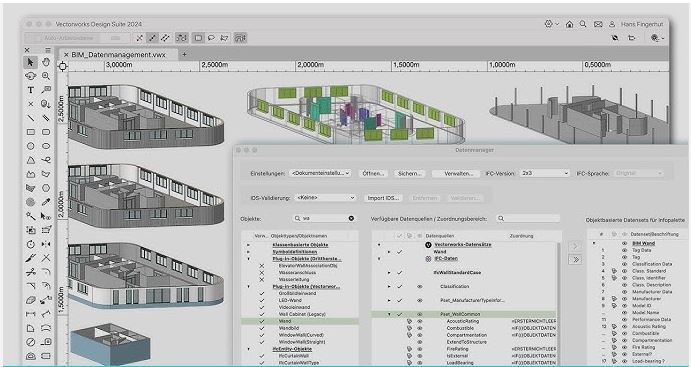The height and width of the screenshot is (367, 691).
Task: Toggle eye visibility for Classification data source
Action: click(420, 286)
